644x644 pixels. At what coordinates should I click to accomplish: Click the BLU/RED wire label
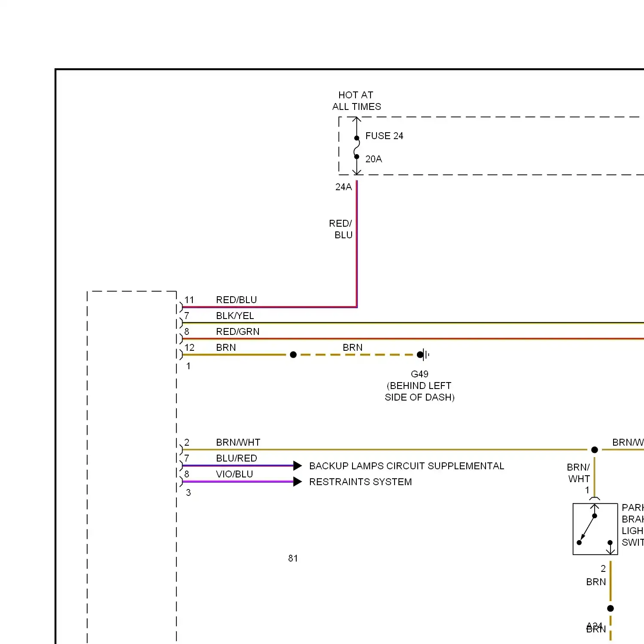coord(237,458)
